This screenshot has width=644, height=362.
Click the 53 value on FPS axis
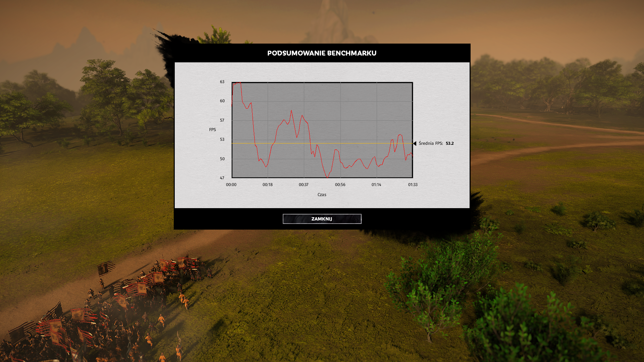click(x=222, y=139)
